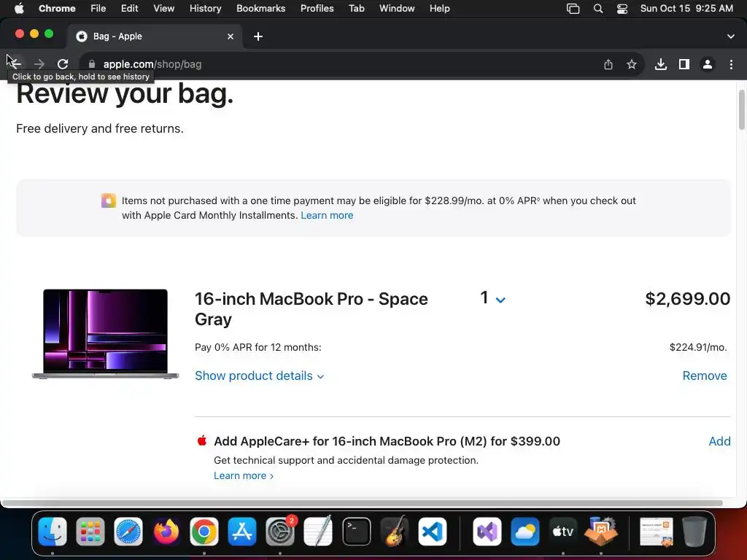This screenshot has height=560, width=747.
Task: Open the View menu
Action: (163, 8)
